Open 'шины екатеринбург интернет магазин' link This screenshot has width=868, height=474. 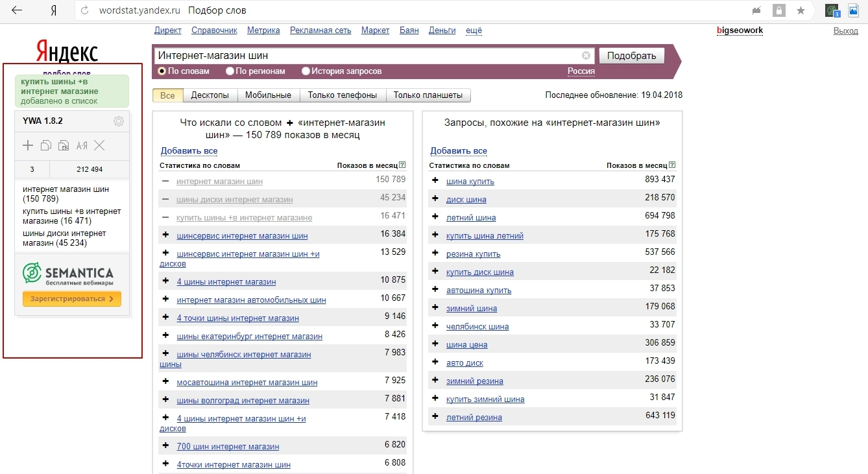click(x=250, y=336)
